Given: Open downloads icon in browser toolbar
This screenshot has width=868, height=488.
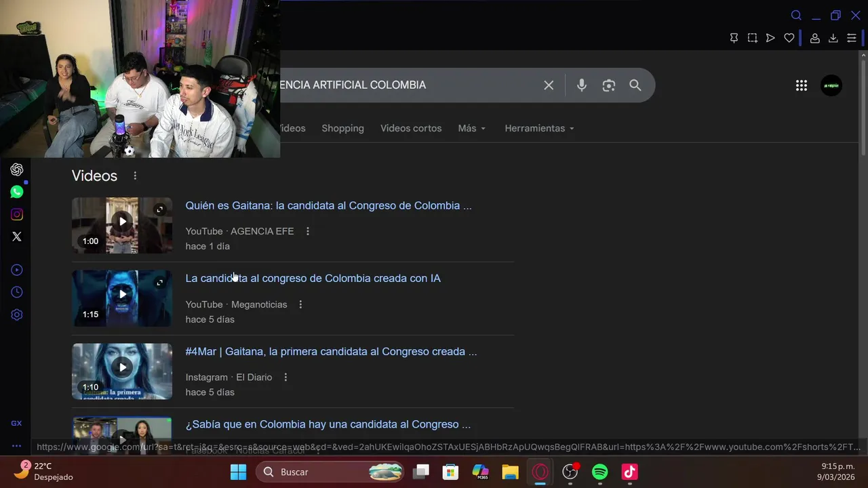Looking at the screenshot, I should [x=833, y=38].
